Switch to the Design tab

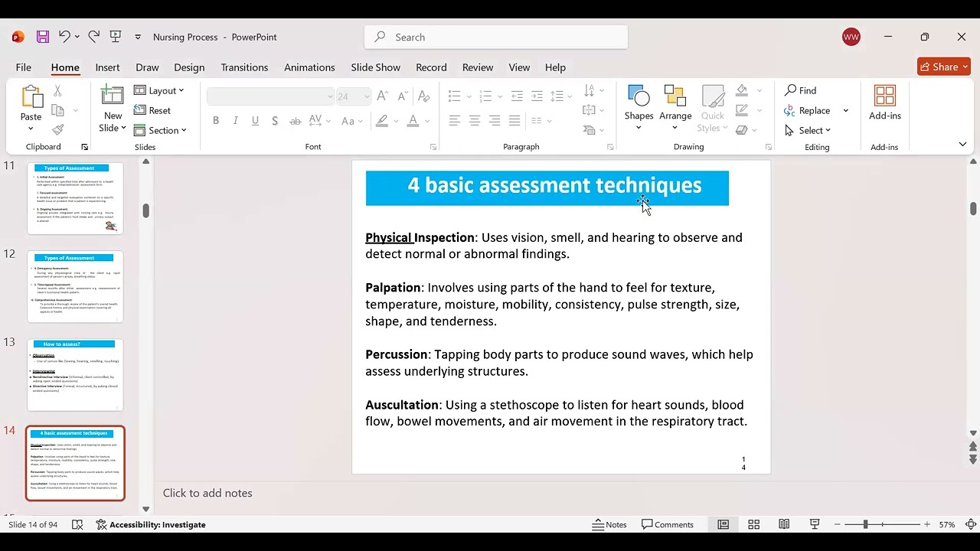189,67
